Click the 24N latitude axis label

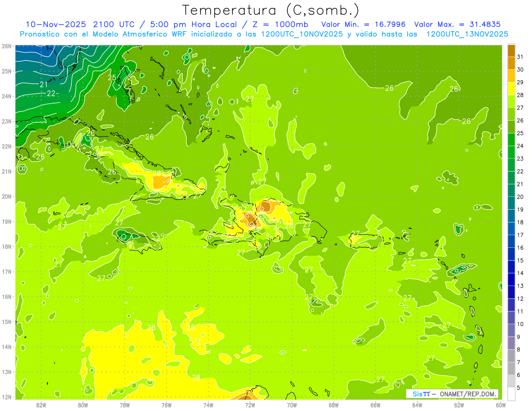(x=7, y=96)
